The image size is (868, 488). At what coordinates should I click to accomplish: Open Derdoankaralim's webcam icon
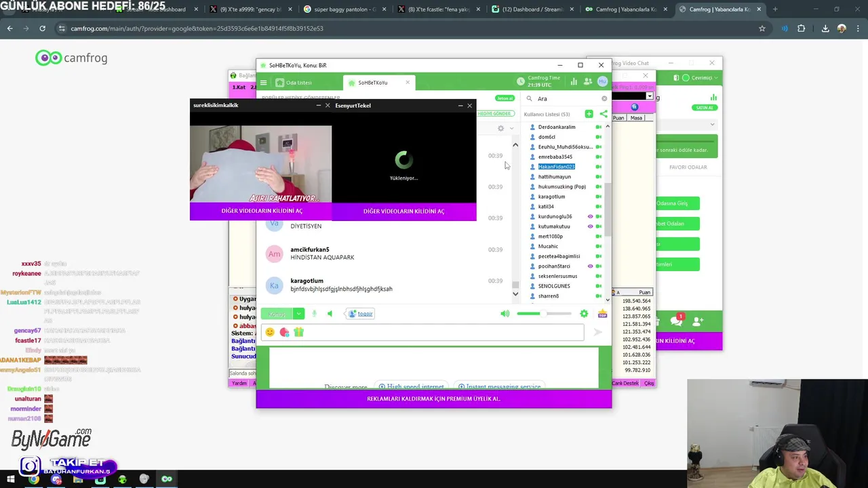click(x=599, y=127)
